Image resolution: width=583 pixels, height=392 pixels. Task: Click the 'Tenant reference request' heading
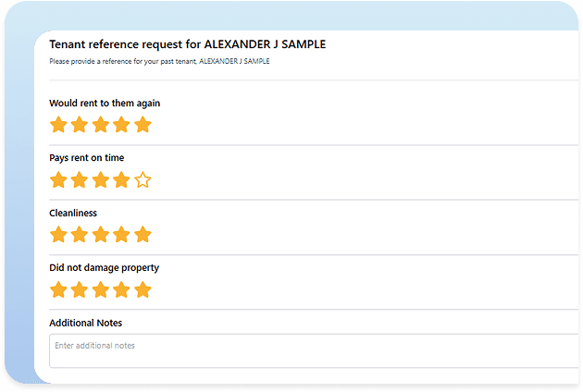pyautogui.click(x=187, y=43)
